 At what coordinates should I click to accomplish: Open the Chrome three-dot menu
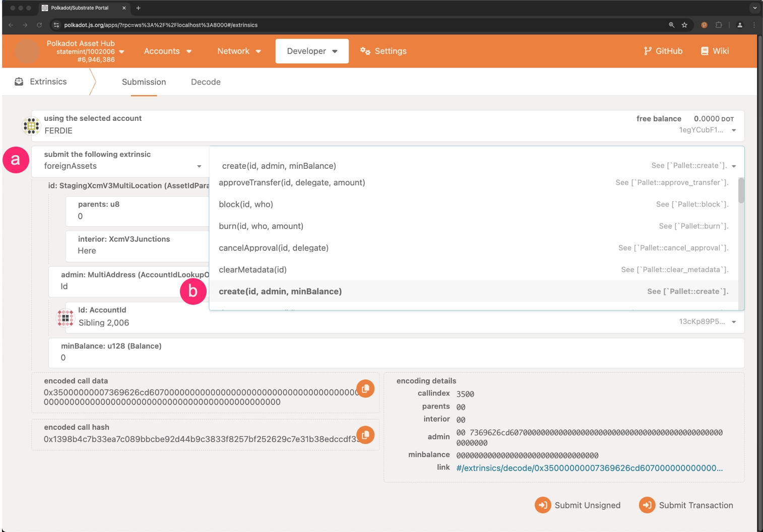[754, 25]
